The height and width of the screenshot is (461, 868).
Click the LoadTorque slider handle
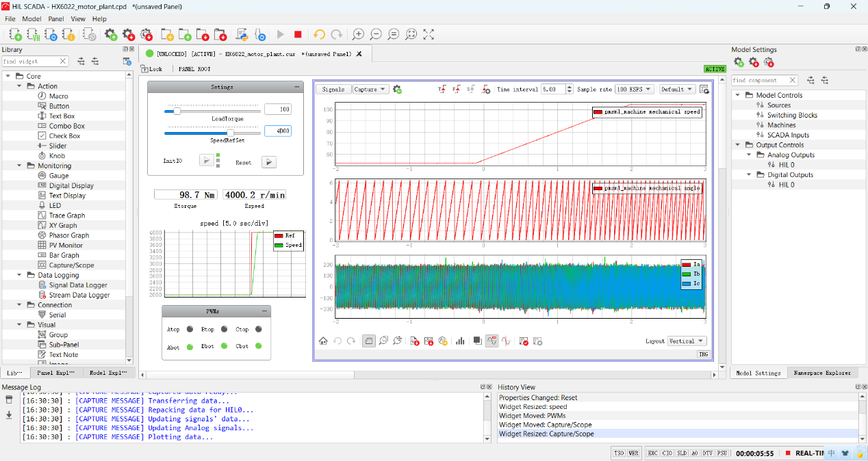[177, 110]
